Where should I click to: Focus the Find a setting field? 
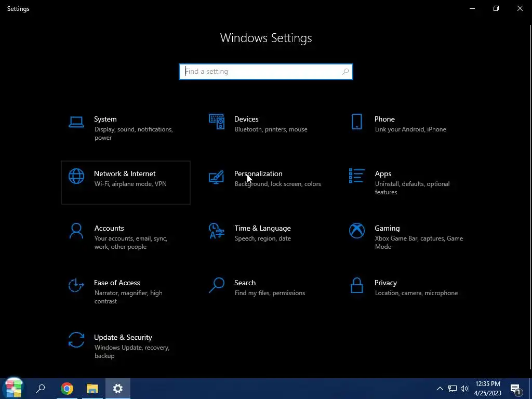(266, 72)
